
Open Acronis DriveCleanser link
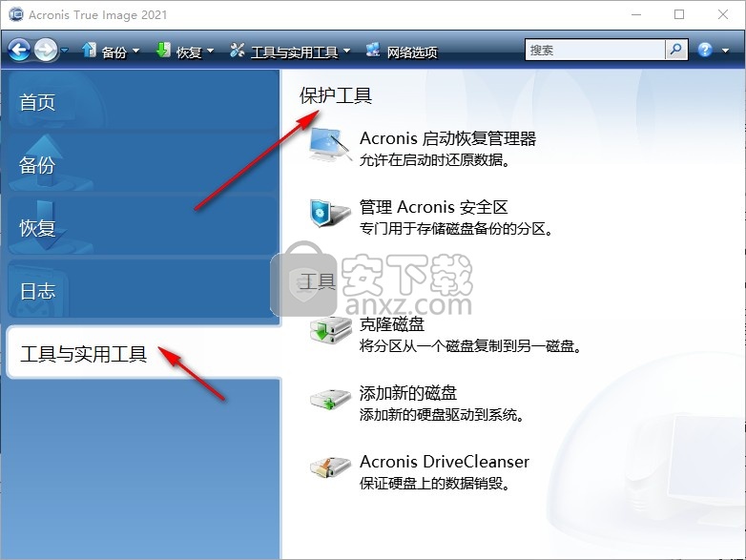(445, 462)
